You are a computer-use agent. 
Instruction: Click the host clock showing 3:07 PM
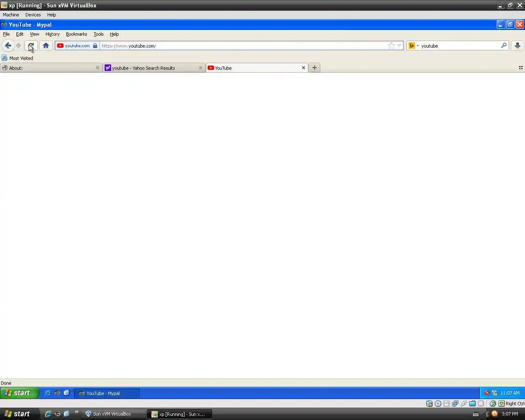(x=510, y=414)
